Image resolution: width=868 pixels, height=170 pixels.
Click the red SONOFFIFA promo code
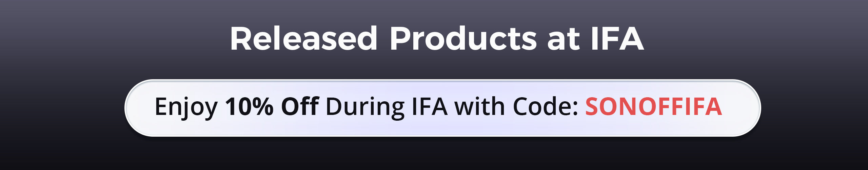click(x=653, y=107)
